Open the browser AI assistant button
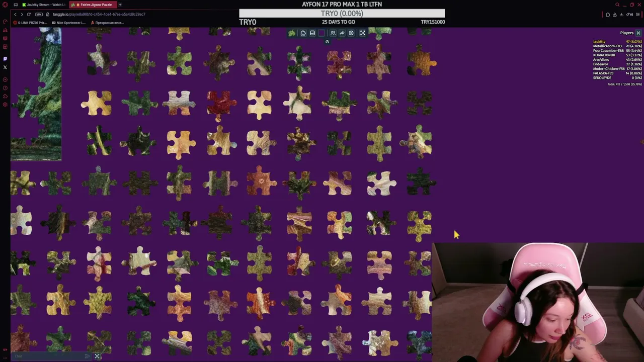 pyautogui.click(x=629, y=15)
